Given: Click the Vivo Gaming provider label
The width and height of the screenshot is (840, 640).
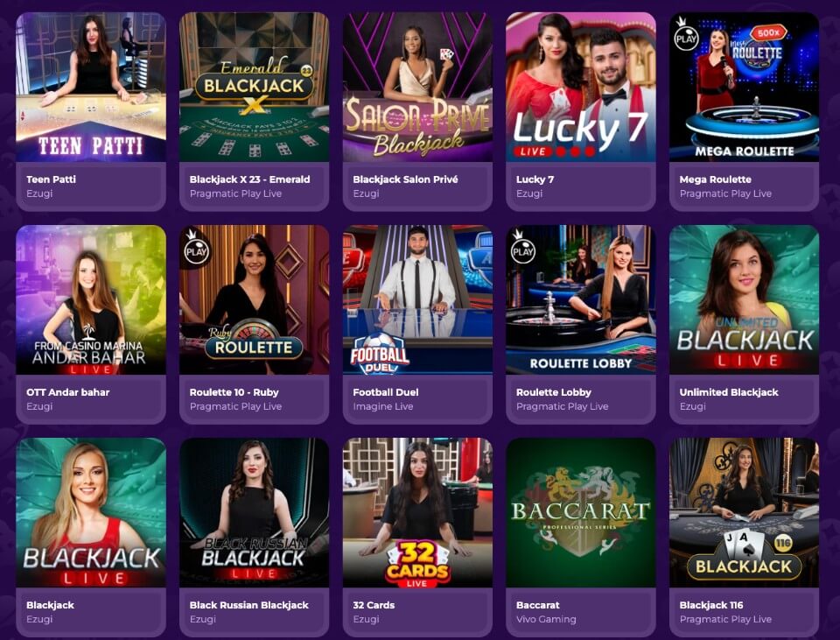Looking at the screenshot, I should pos(546,619).
